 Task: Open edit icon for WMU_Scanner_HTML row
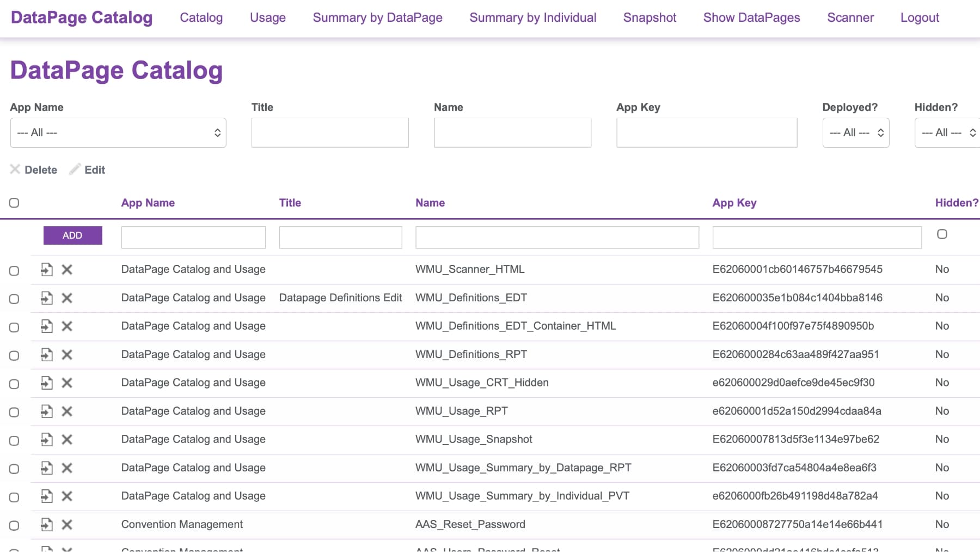coord(47,269)
